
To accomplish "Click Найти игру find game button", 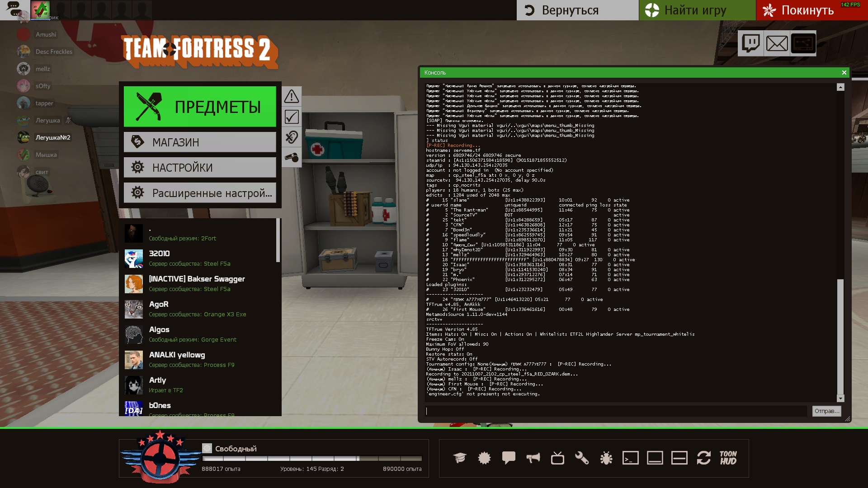I will [697, 10].
